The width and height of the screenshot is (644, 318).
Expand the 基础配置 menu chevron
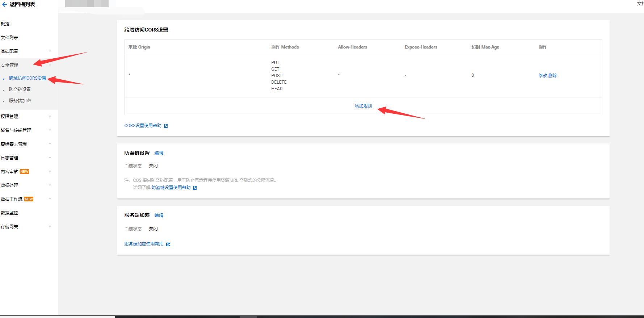[x=50, y=51]
